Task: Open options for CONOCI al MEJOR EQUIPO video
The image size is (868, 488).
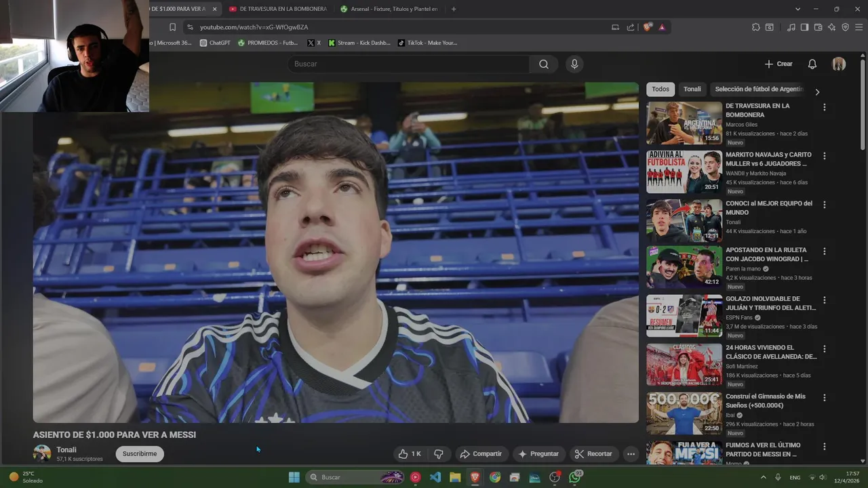Action: (824, 204)
